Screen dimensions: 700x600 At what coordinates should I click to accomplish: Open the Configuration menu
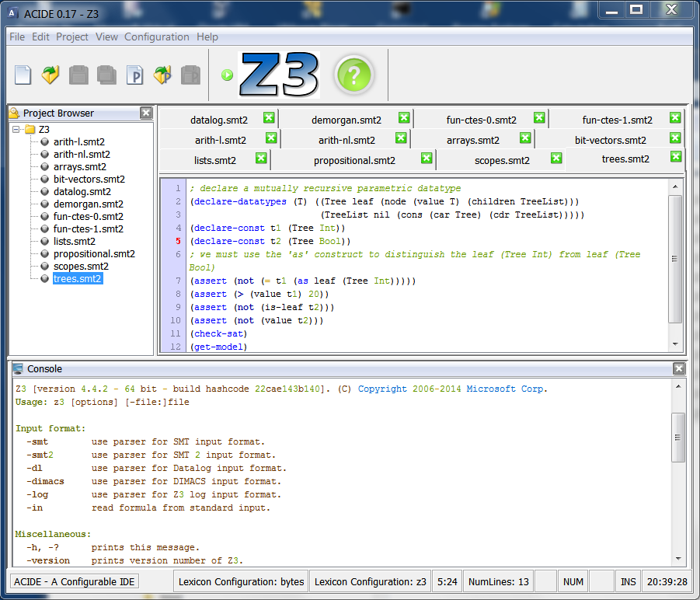157,37
